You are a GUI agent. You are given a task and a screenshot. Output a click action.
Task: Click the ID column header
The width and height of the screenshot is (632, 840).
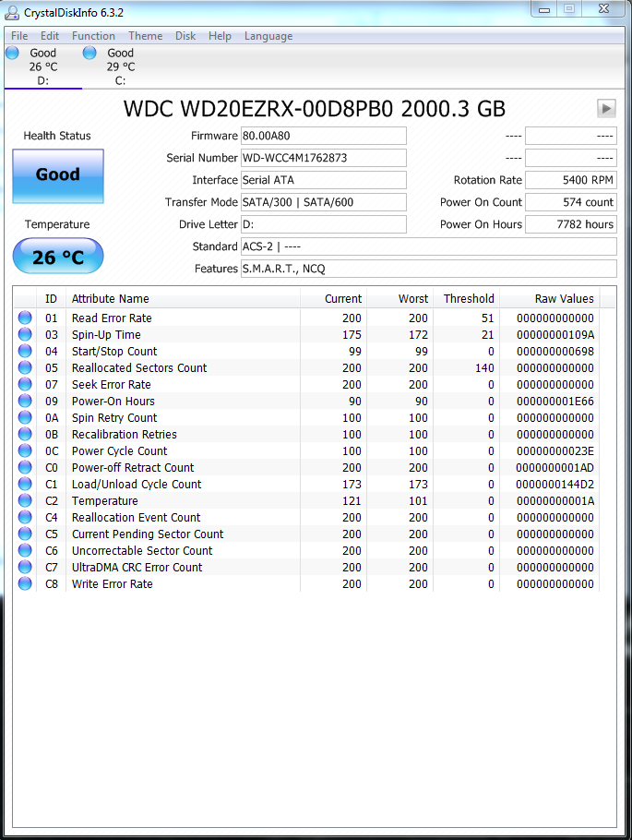point(51,298)
